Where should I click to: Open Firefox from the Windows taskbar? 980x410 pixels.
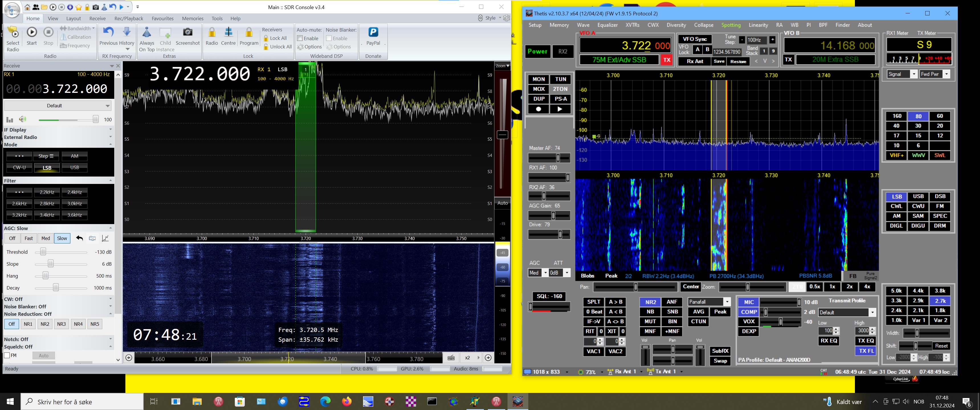[347, 401]
